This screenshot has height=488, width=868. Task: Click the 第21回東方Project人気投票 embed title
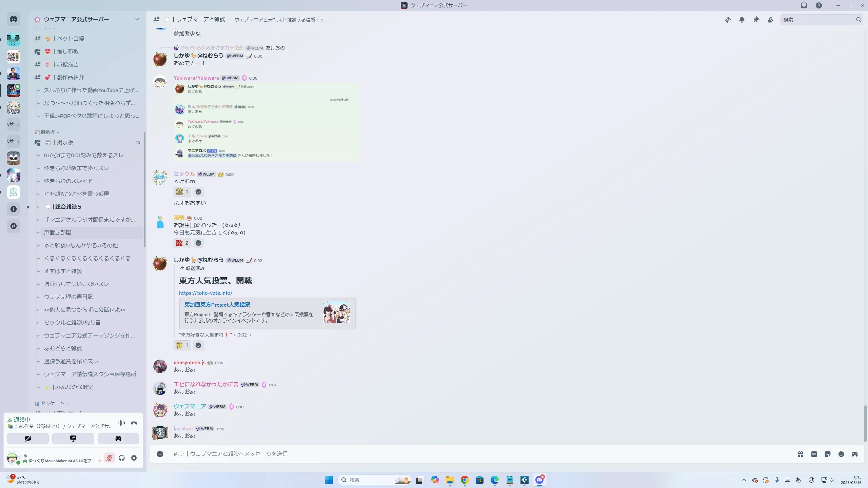click(217, 305)
